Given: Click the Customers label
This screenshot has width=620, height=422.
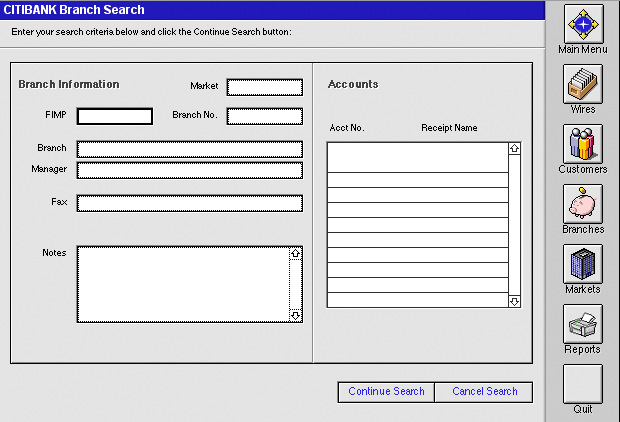Looking at the screenshot, I should click(583, 169).
